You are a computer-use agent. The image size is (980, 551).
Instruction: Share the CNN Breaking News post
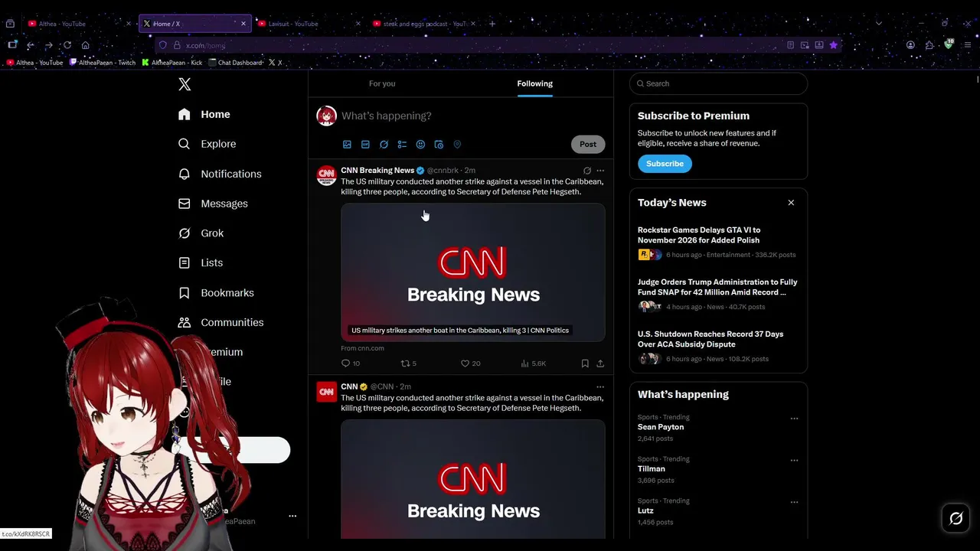pyautogui.click(x=600, y=364)
